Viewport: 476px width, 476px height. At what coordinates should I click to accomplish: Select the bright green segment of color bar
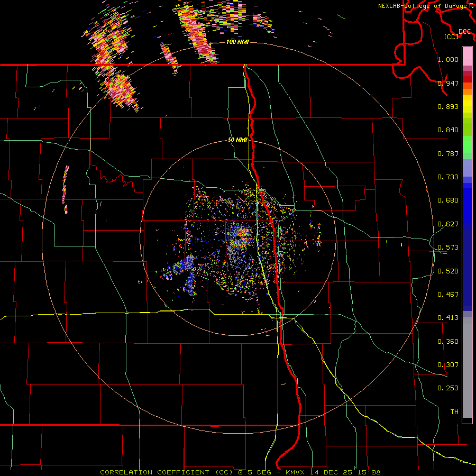point(467,144)
